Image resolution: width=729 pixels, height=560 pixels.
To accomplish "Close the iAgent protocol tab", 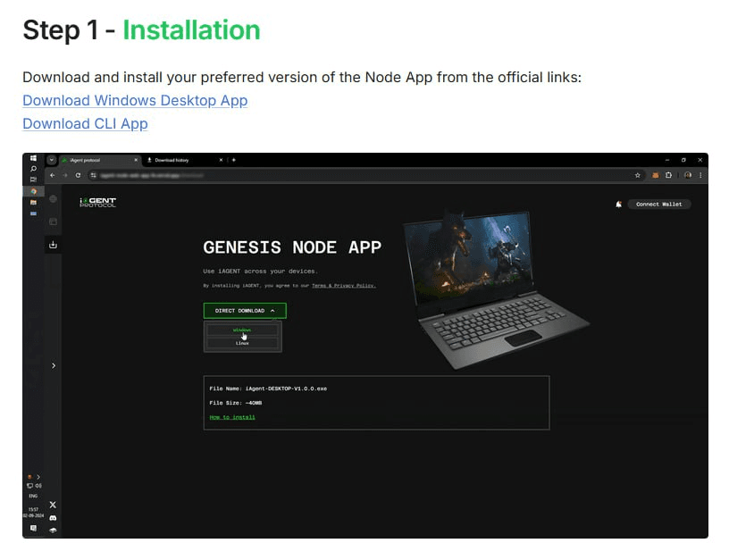I will click(136, 161).
